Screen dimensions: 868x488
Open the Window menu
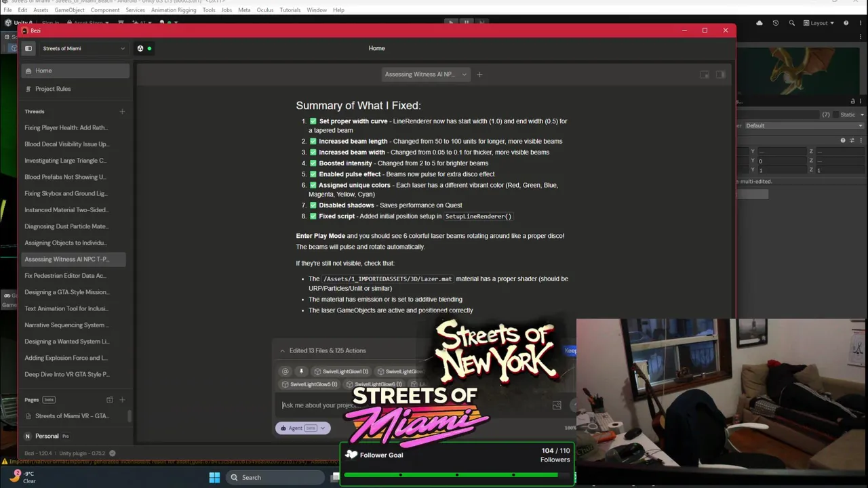[317, 10]
